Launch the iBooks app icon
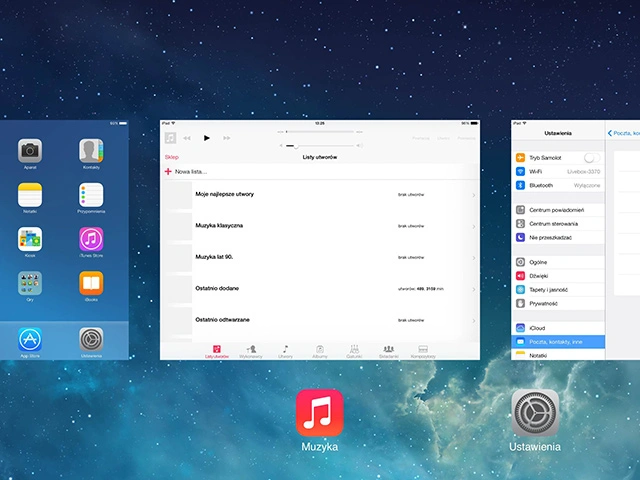 [x=91, y=283]
